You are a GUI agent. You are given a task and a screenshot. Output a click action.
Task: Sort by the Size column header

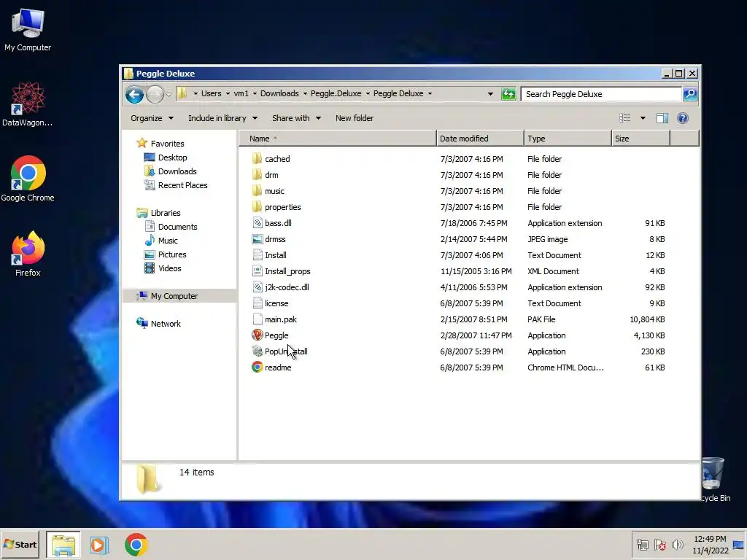pos(640,139)
